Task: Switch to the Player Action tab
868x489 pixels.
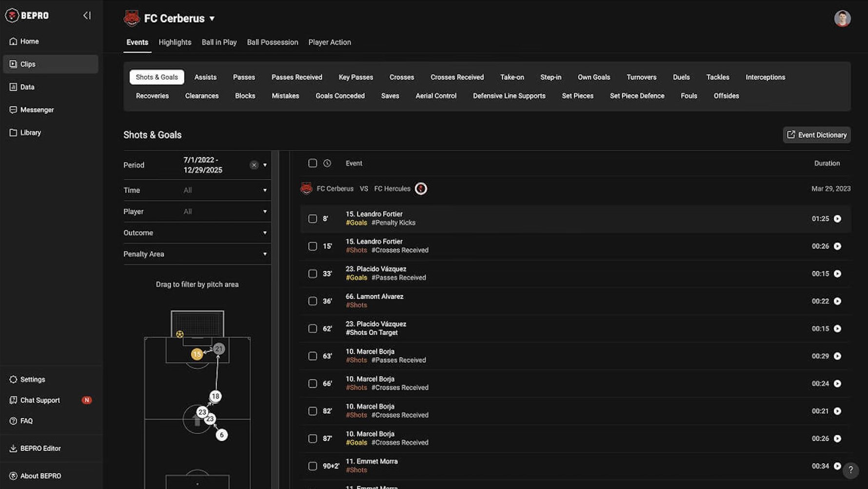Action: (x=330, y=42)
